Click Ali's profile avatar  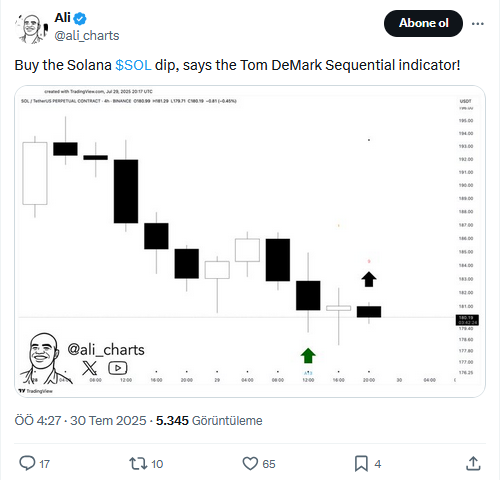click(31, 28)
